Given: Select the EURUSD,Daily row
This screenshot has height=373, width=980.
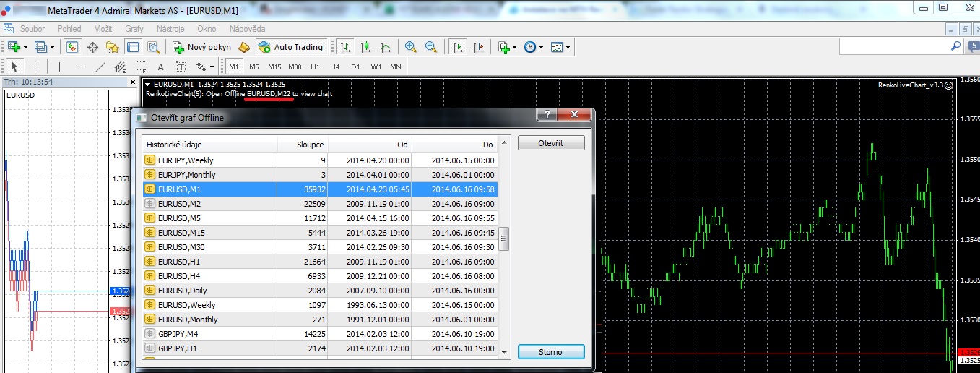Looking at the screenshot, I should (319, 291).
